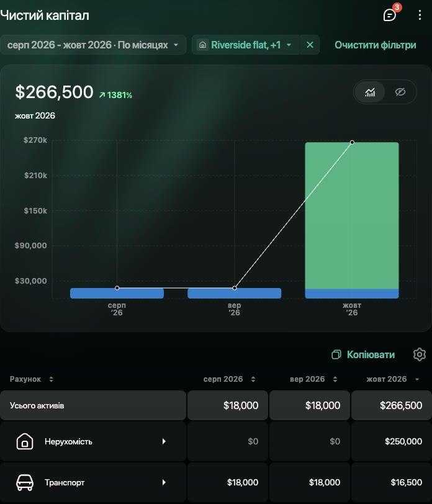The image size is (432, 504).
Task: Sort by серп 2026 column
Action: pos(230,379)
